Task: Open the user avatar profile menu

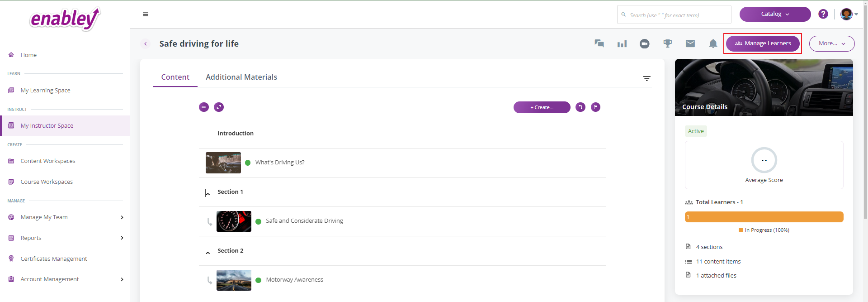Action: click(849, 14)
